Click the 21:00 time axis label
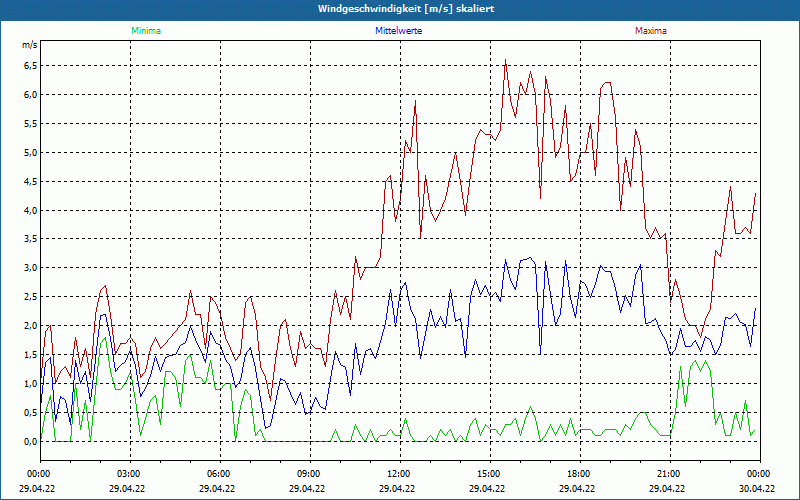The height and width of the screenshot is (500, 800). point(670,474)
